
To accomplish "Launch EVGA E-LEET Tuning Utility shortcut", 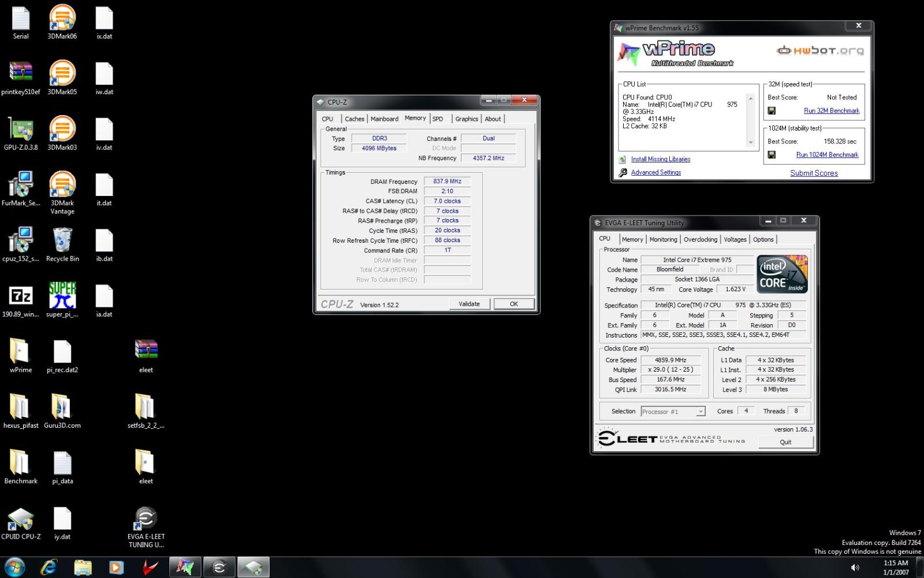I will click(x=146, y=527).
